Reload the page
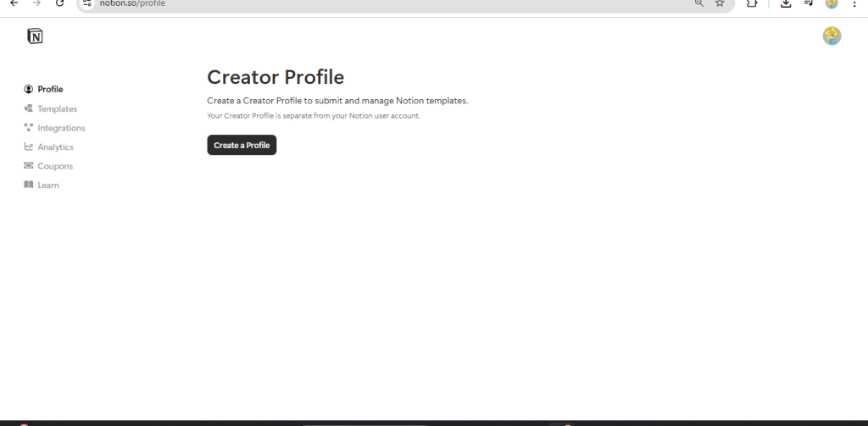868x426 pixels. coord(59,3)
